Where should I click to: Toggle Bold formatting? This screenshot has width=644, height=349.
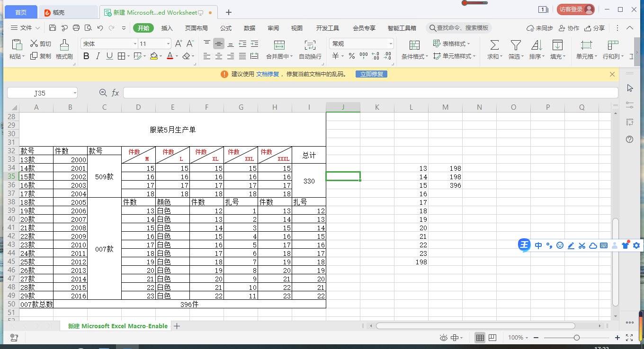pyautogui.click(x=86, y=56)
